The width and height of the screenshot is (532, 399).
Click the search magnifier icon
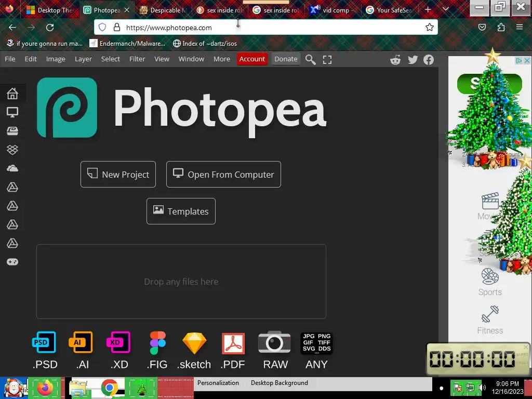310,59
